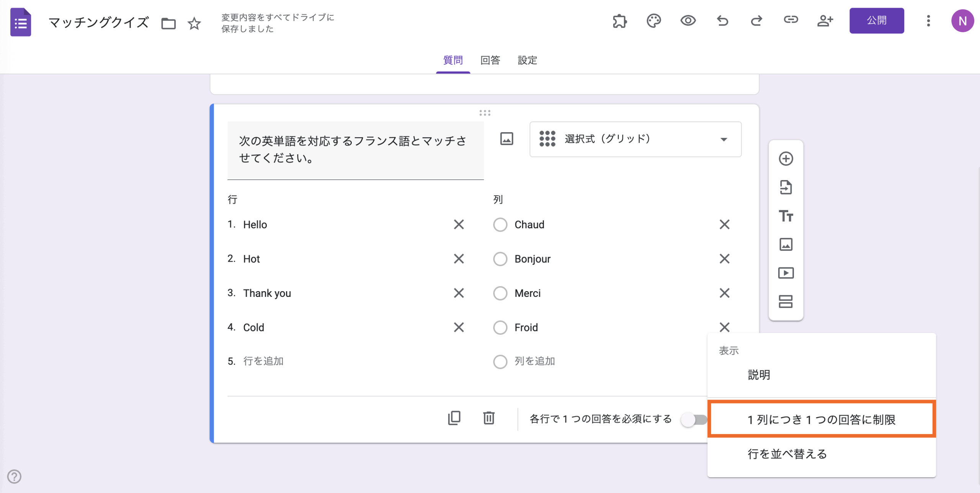Image resolution: width=980 pixels, height=493 pixels.
Task: Open the 選択式（グリッド）question type dropdown
Action: [x=635, y=139]
